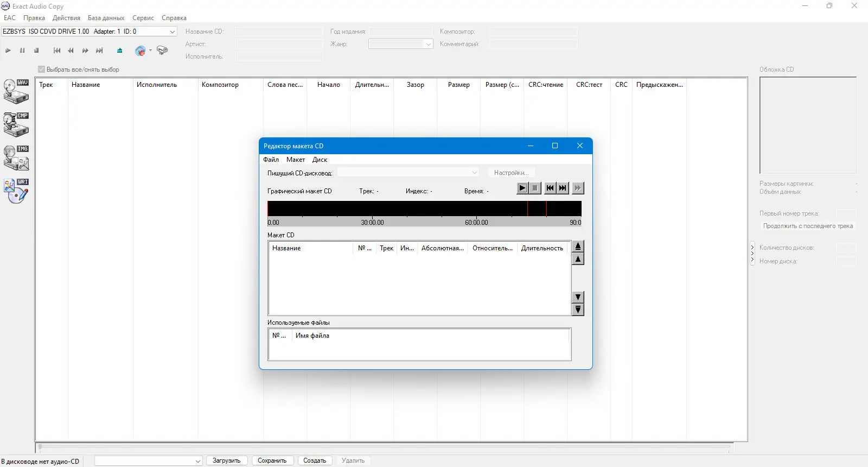Collapse the right side panel with chevron handle
868x467 pixels.
tap(752, 254)
